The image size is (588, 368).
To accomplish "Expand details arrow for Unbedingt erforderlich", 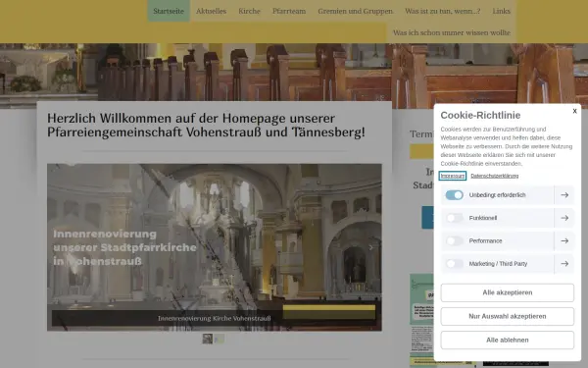I will pyautogui.click(x=564, y=195).
